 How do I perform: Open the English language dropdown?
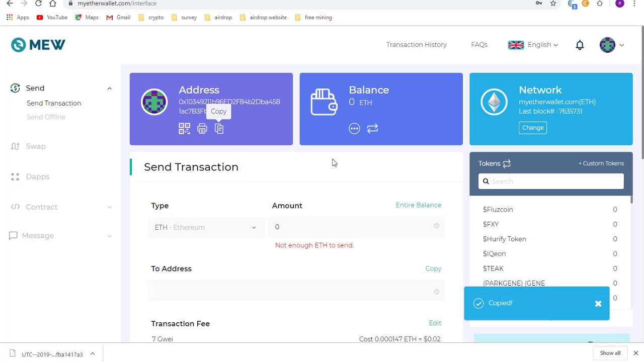click(x=533, y=45)
